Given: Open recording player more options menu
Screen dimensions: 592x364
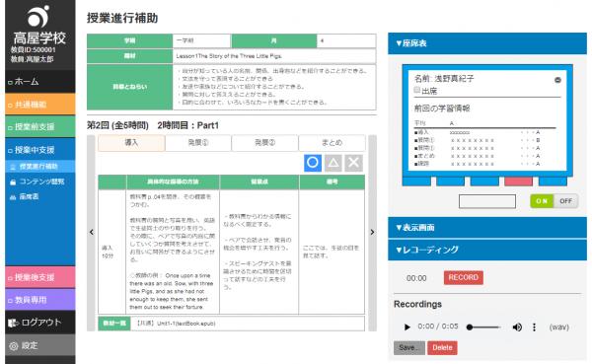Looking at the screenshot, I should pos(534,327).
